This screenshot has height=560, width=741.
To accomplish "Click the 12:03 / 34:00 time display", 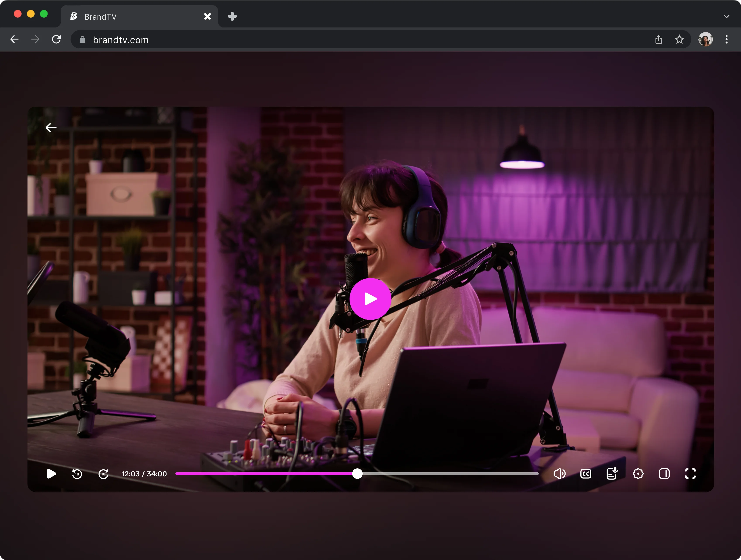I will [x=144, y=474].
